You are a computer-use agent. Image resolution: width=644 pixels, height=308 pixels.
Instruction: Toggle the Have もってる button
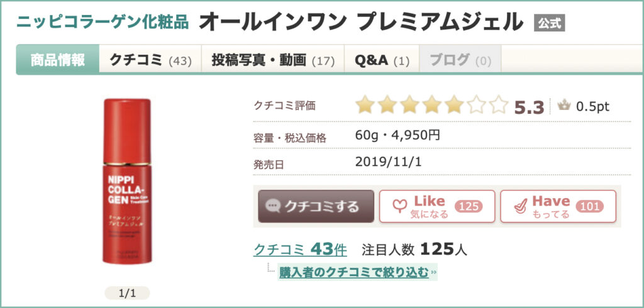558,206
